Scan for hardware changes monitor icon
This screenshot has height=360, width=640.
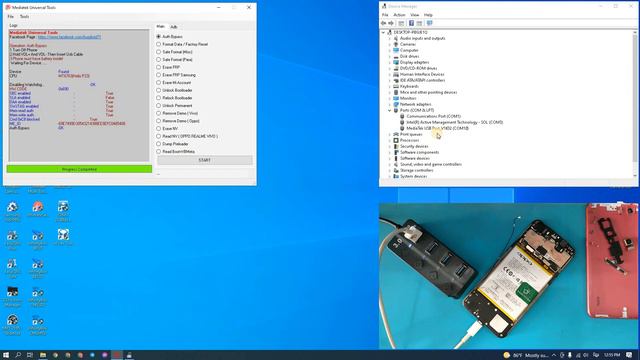click(x=429, y=23)
